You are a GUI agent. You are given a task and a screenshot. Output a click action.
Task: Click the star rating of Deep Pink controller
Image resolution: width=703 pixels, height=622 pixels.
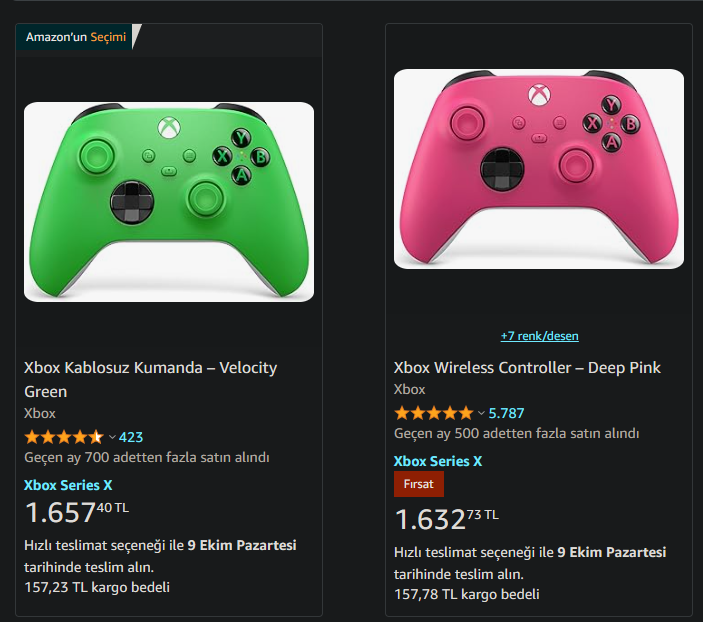[433, 413]
